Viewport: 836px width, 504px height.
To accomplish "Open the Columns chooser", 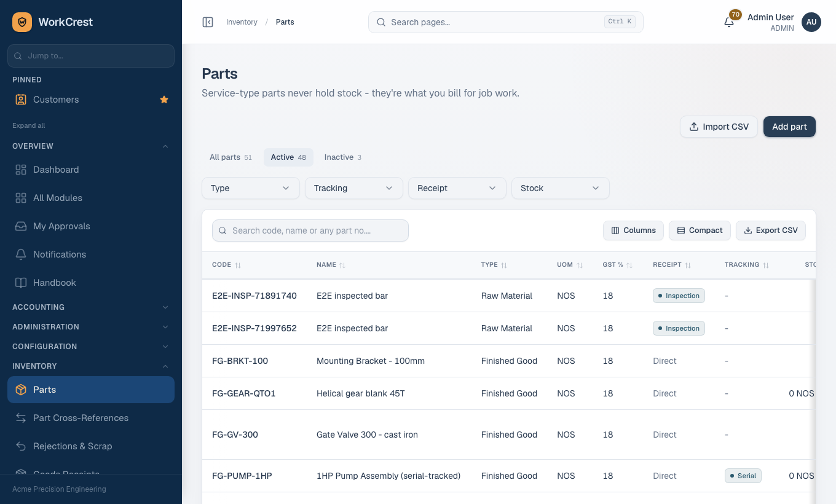I will tap(633, 230).
